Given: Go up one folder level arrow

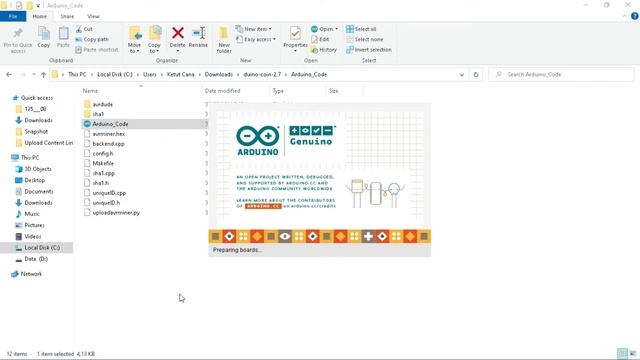Looking at the screenshot, I should [43, 75].
